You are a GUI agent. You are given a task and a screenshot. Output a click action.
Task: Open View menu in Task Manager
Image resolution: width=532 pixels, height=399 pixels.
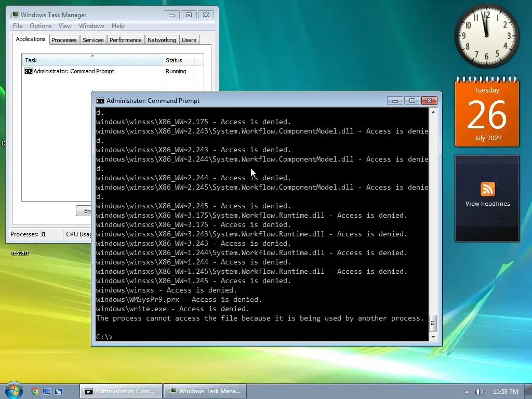[65, 26]
